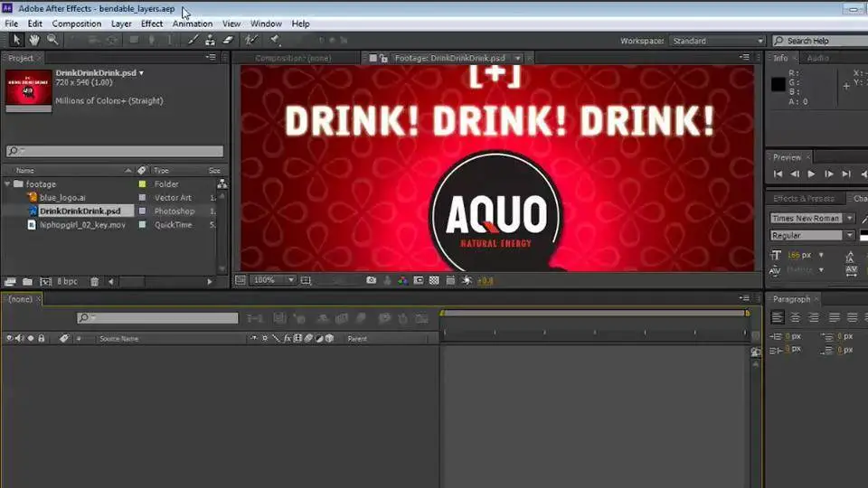Center paragraph text
868x488 pixels.
(x=796, y=317)
